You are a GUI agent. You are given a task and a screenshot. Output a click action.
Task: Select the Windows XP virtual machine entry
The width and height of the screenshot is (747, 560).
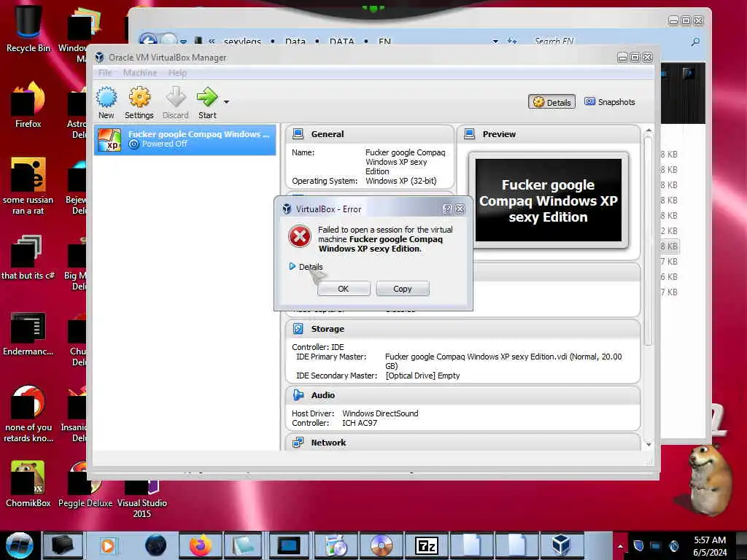(x=185, y=139)
